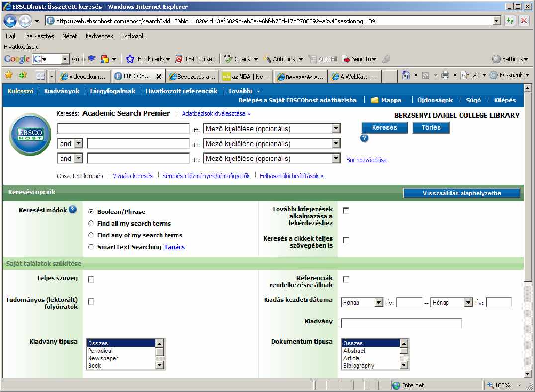Viewport: 535px width, 392px height.
Task: Click the browser Back arrow button
Action: [x=10, y=21]
